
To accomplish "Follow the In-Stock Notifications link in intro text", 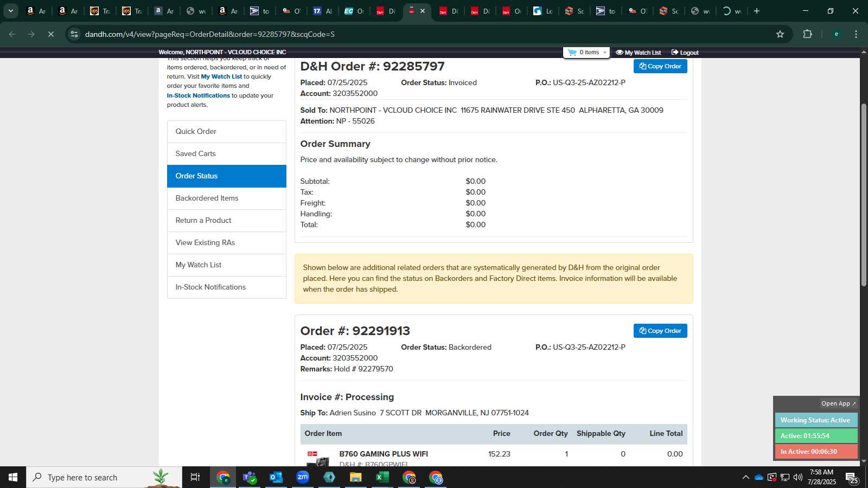I will coord(199,95).
